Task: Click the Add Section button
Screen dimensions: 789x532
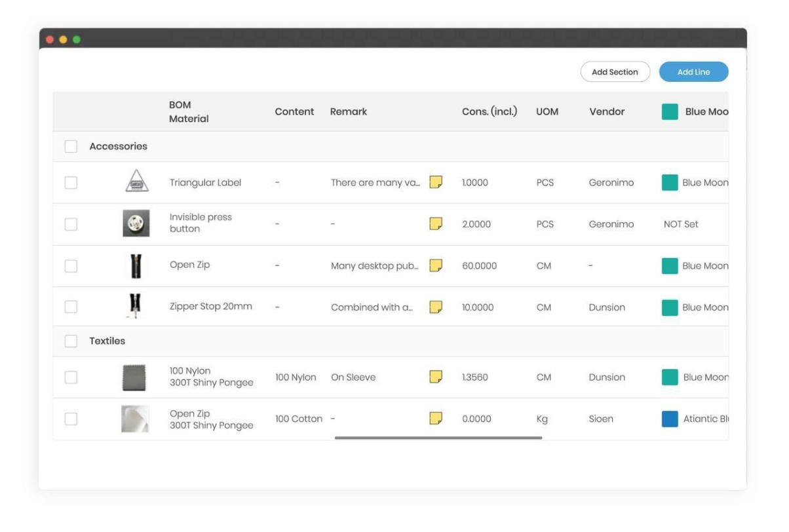Action: [x=615, y=72]
